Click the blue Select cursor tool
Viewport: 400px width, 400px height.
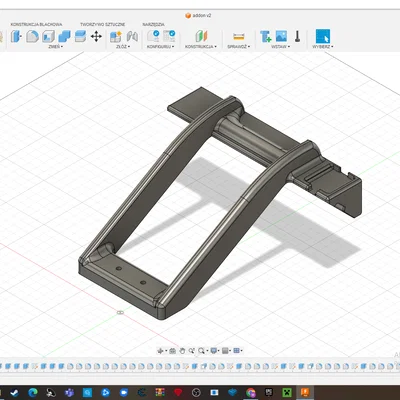[x=323, y=36]
